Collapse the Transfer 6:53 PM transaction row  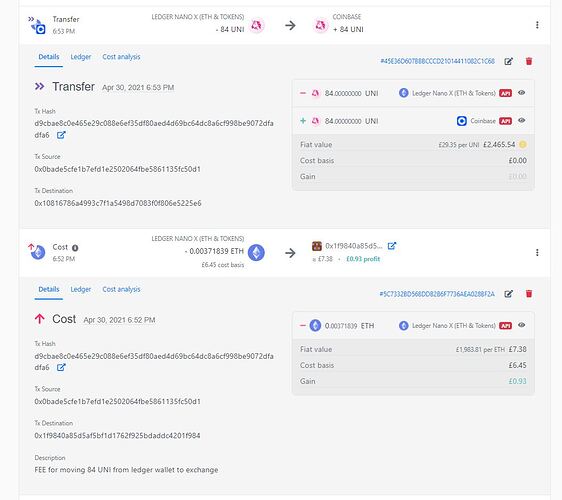point(285,24)
